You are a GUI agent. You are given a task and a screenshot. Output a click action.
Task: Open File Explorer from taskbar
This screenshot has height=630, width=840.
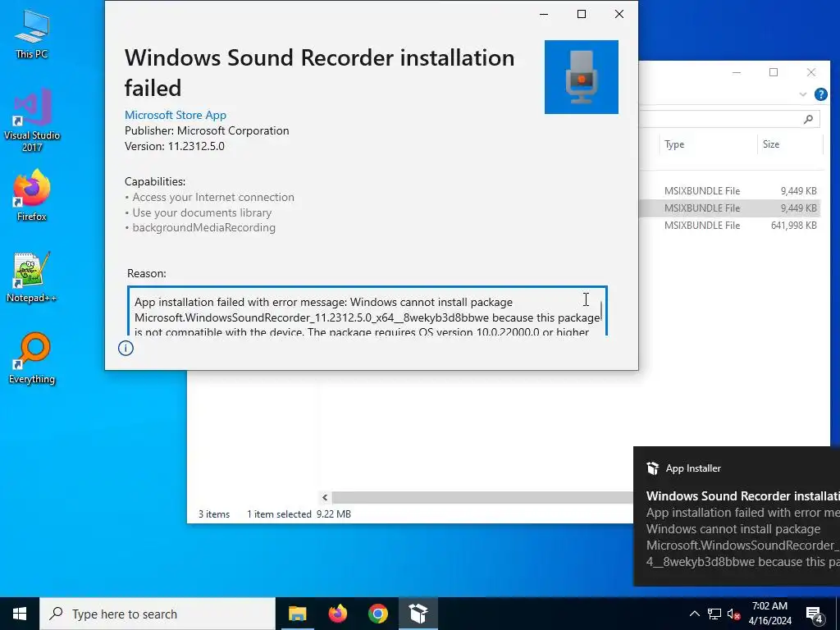coord(297,614)
